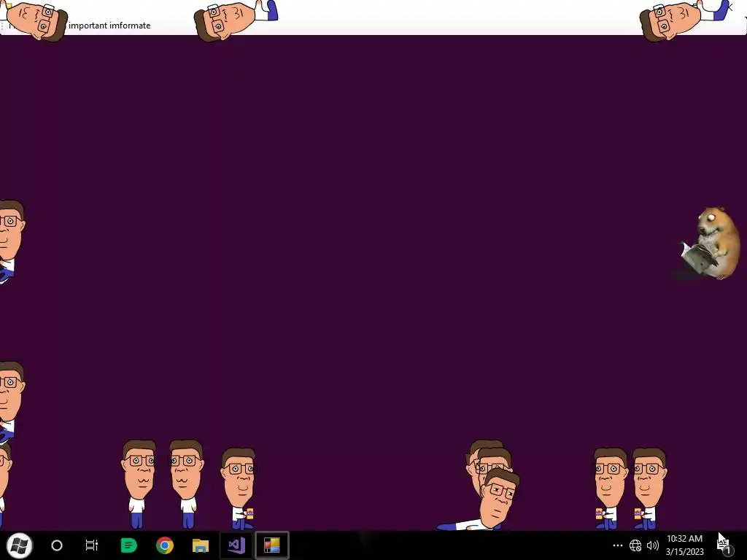Select the running colorful-squares app on taskbar
The width and height of the screenshot is (747, 560).
point(272,545)
